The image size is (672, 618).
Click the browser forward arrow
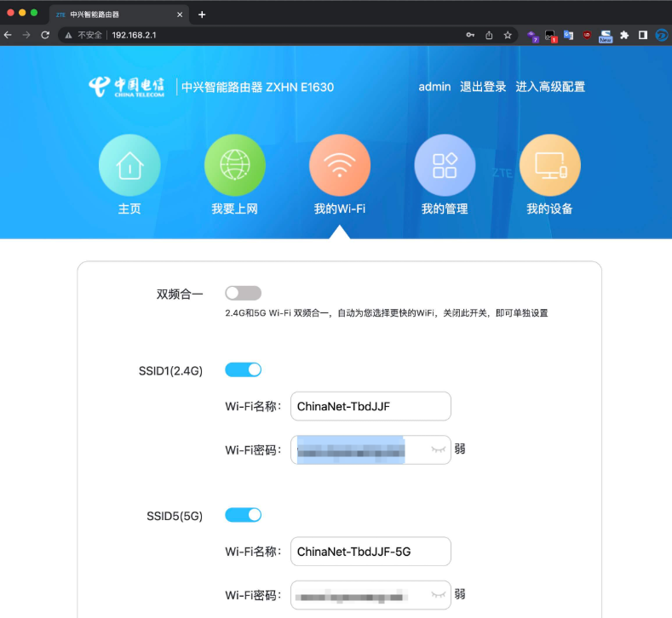(26, 35)
